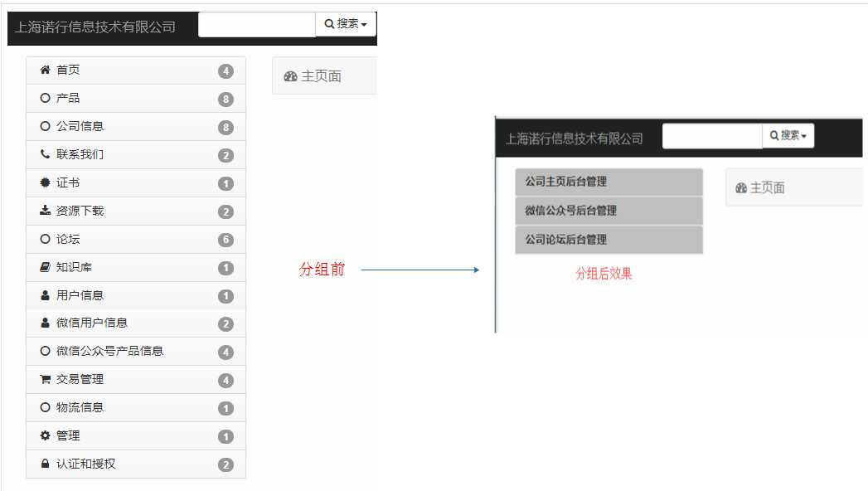Screen dimensions: 868x491
Task: Click the right 主页面 heading text
Action: tap(767, 188)
